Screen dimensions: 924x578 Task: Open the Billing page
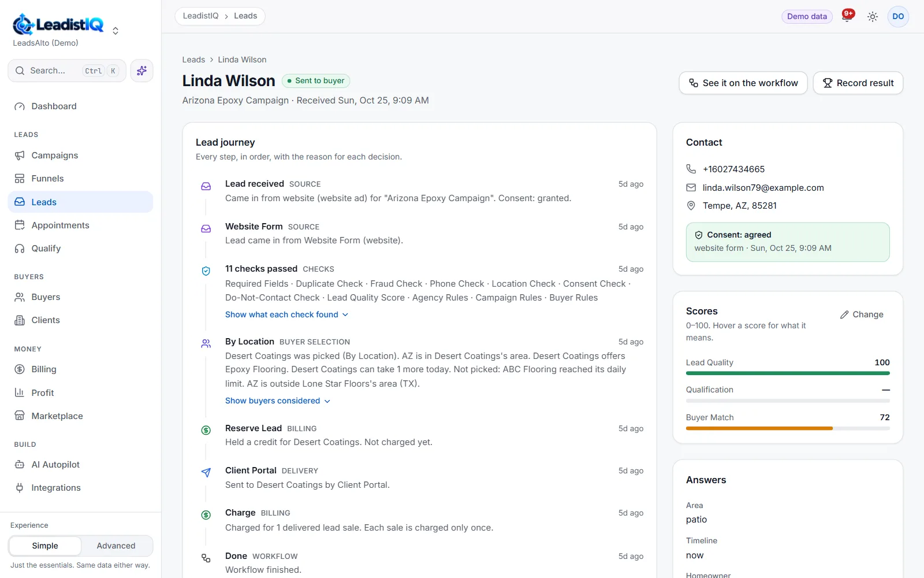pos(80,369)
